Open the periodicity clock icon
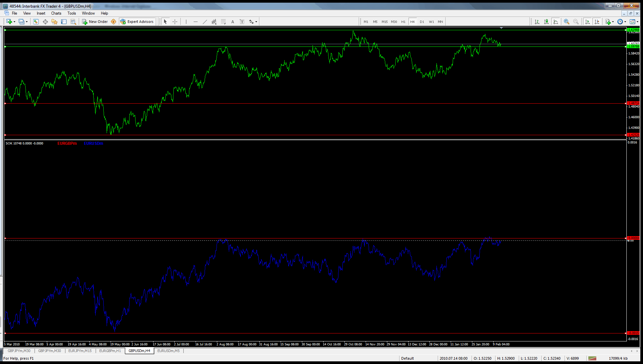 click(620, 22)
